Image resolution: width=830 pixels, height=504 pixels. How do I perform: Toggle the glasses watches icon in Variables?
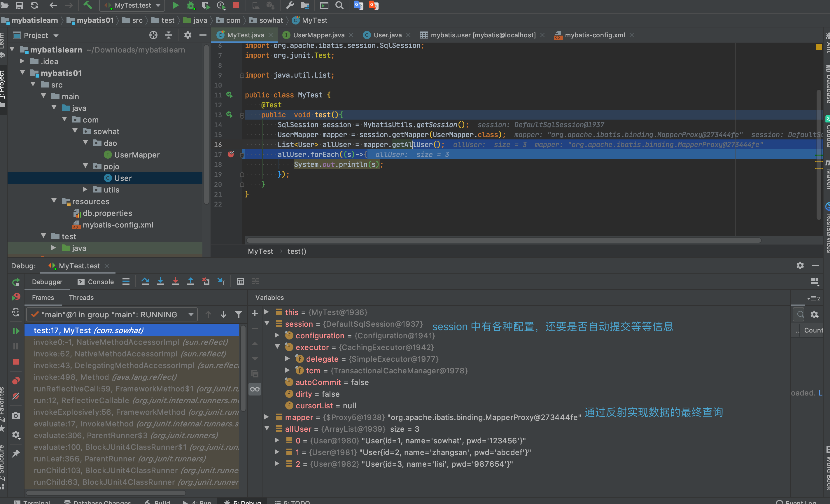point(255,389)
